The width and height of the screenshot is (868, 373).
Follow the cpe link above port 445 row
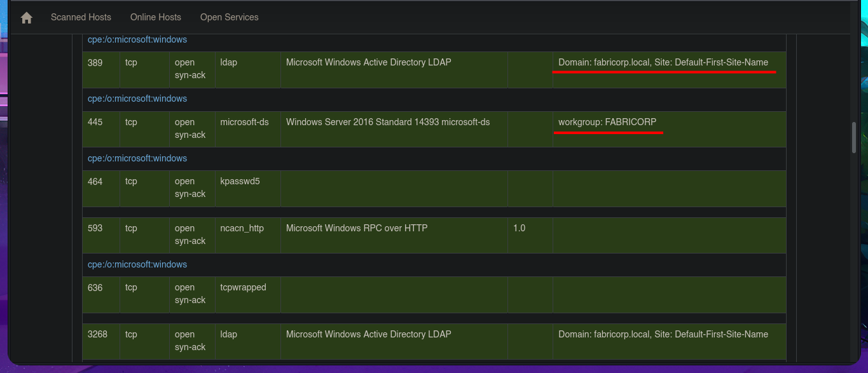(137, 98)
